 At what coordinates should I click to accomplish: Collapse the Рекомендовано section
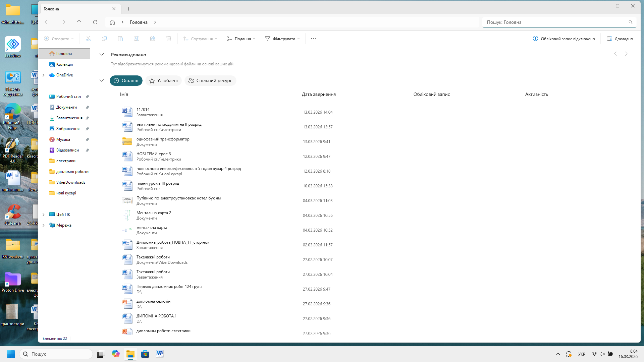[102, 55]
